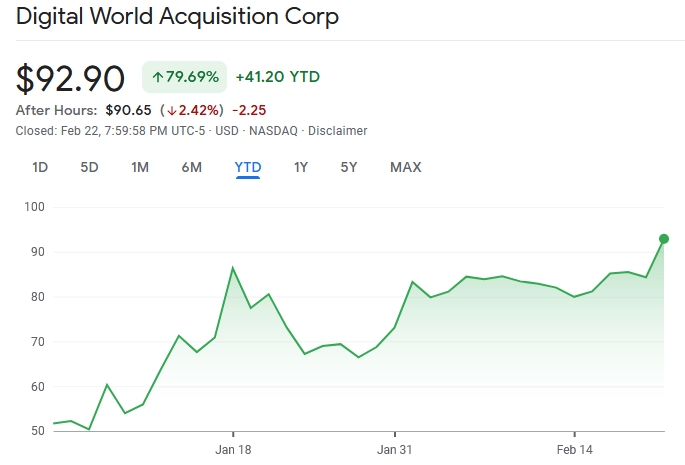Click the Jan 18 peak on line

tap(233, 268)
